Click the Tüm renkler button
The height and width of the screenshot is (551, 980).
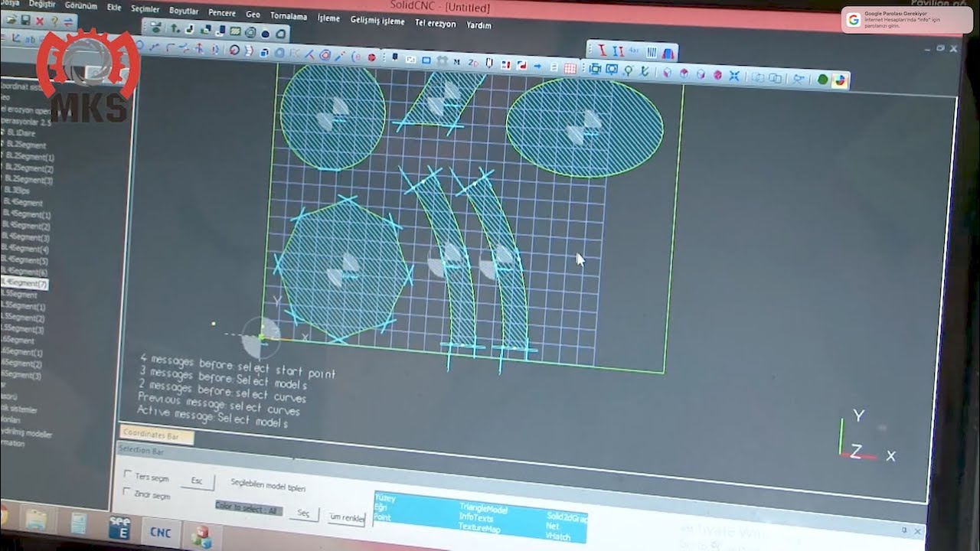click(347, 518)
